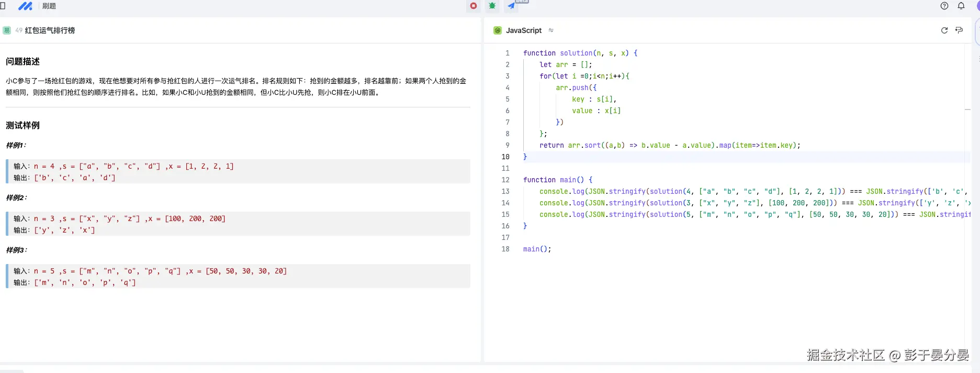Click the main() call on line 18
The width and height of the screenshot is (980, 373).
point(537,249)
